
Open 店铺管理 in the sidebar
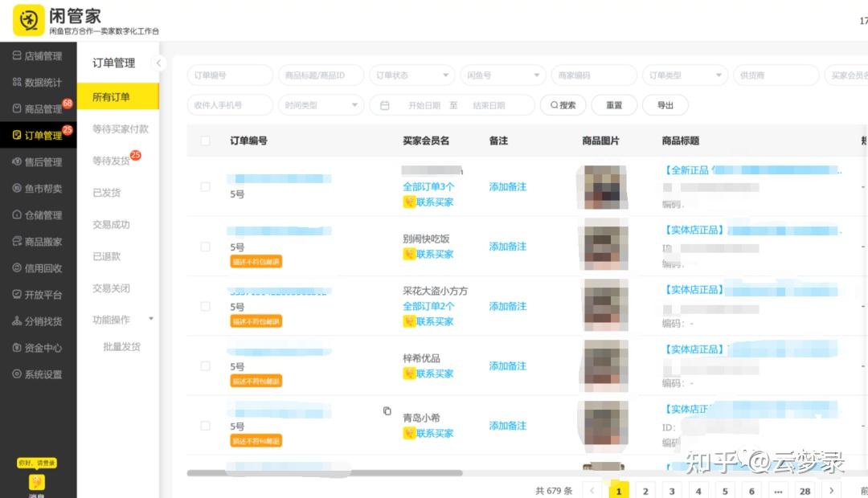[x=38, y=56]
